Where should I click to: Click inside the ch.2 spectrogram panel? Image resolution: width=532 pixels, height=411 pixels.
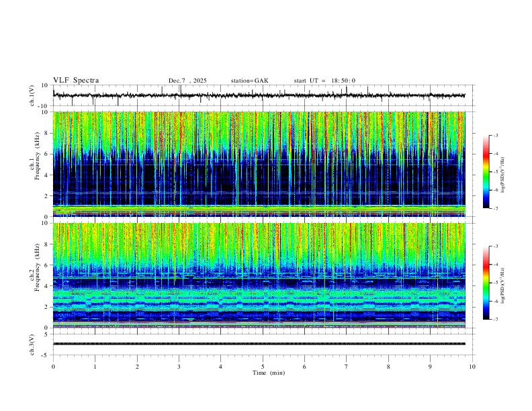(259, 275)
